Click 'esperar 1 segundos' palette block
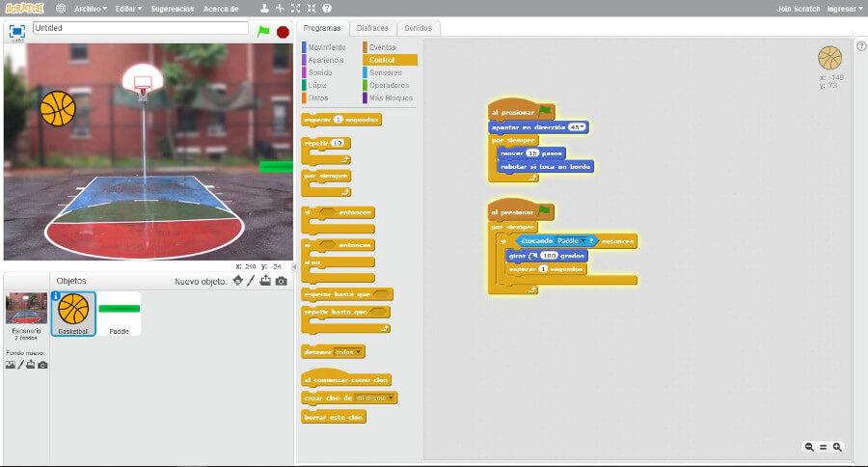Viewport: 868px width, 467px height. [x=341, y=120]
